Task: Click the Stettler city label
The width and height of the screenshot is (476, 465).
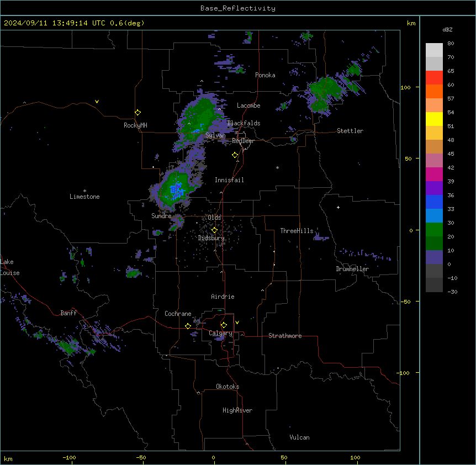Action: coord(350,131)
